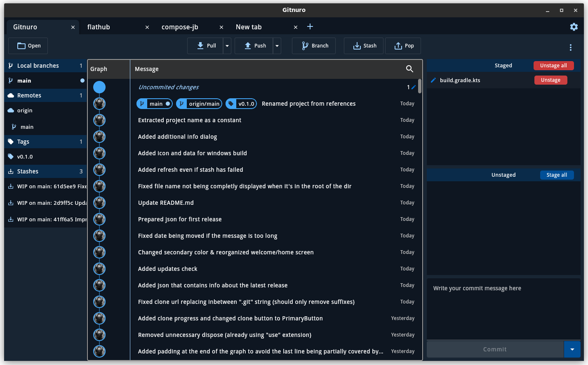Click the uncommitted changes graph node
The width and height of the screenshot is (588, 365).
(99, 87)
